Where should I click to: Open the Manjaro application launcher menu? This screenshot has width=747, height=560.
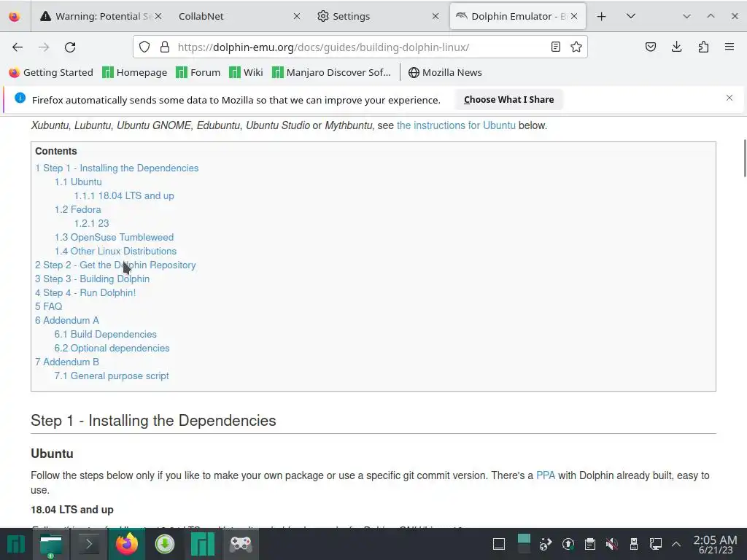click(x=16, y=544)
